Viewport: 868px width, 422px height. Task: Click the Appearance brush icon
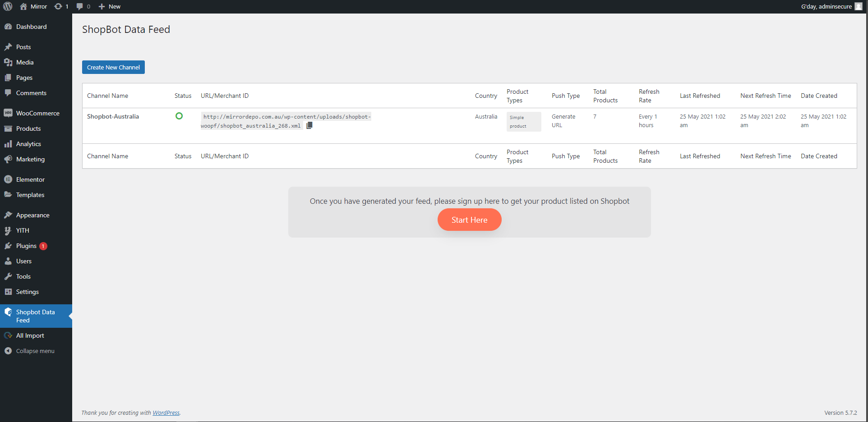(8, 215)
